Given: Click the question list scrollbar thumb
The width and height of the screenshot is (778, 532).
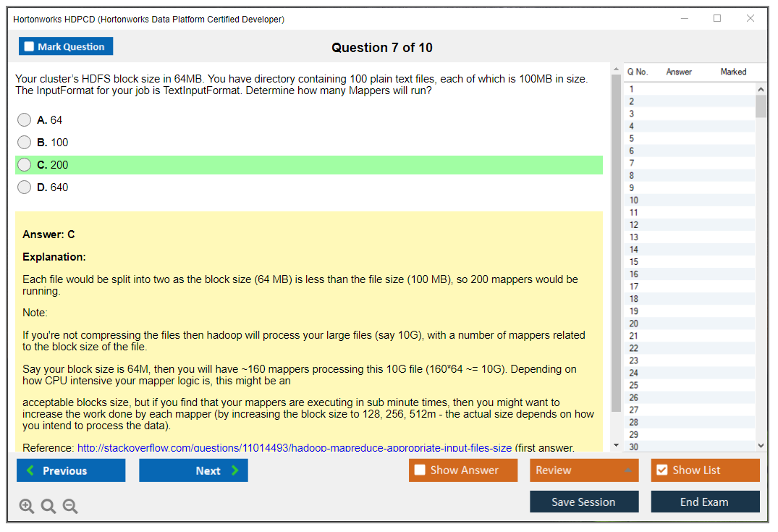Looking at the screenshot, I should [761, 106].
